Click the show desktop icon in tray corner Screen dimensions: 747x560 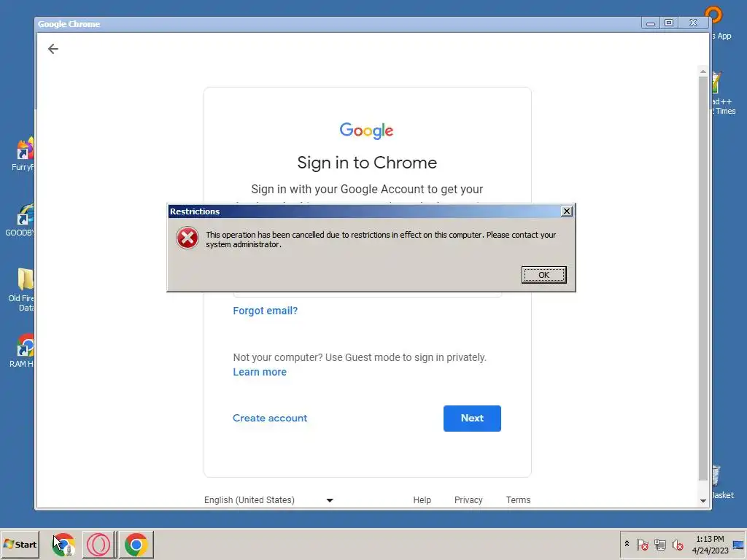pyautogui.click(x=738, y=544)
